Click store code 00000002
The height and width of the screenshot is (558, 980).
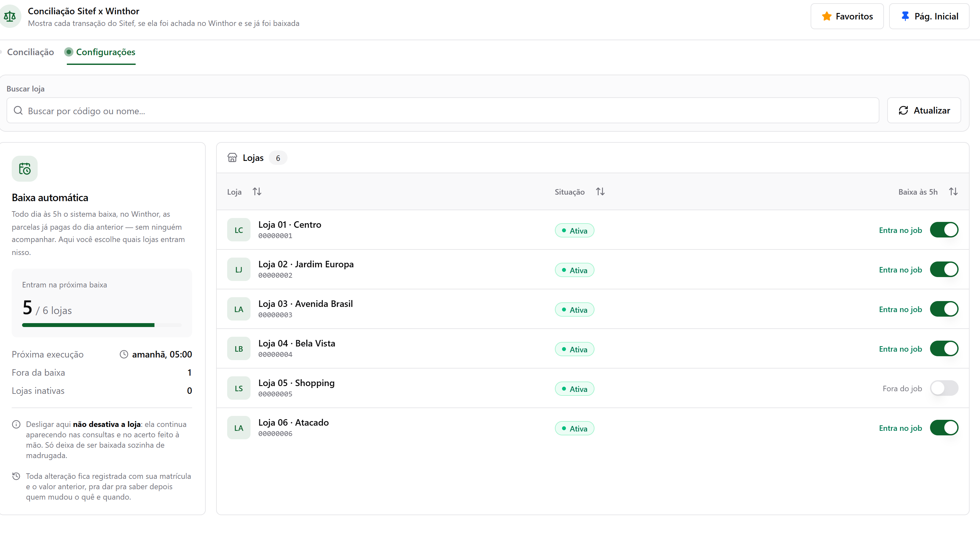275,275
